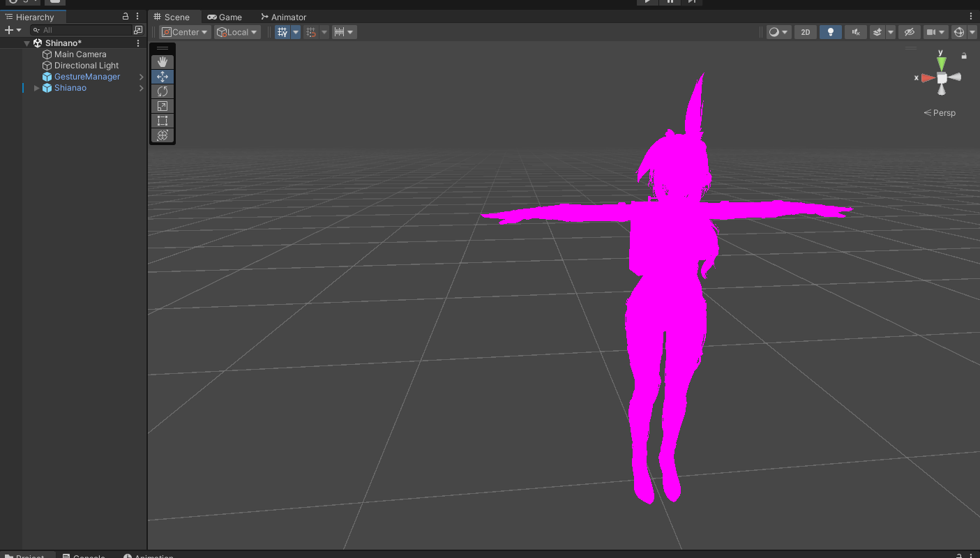Select the Rotate tool
980x558 pixels.
pos(163,91)
